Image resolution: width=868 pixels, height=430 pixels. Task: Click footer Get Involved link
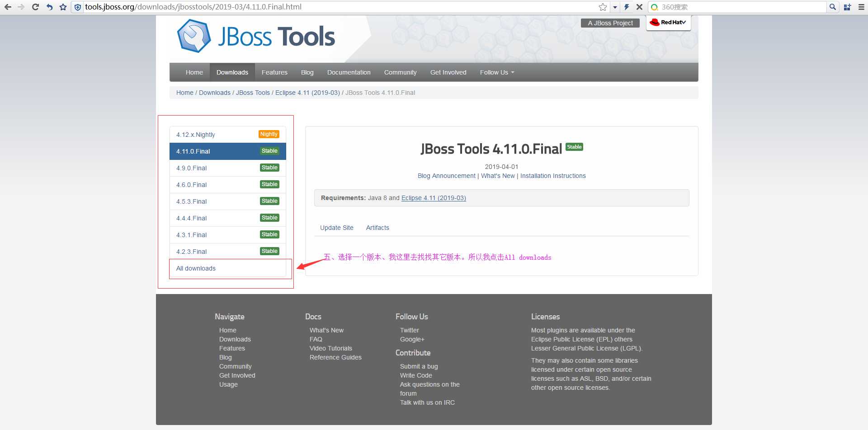point(237,375)
